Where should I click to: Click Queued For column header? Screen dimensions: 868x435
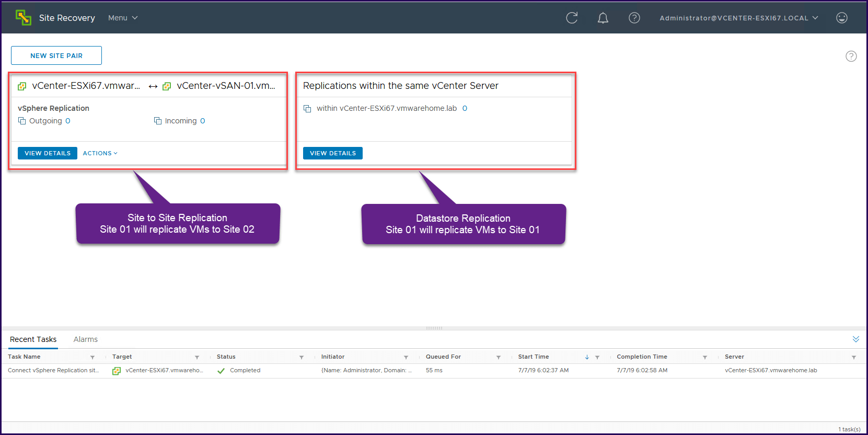point(443,357)
